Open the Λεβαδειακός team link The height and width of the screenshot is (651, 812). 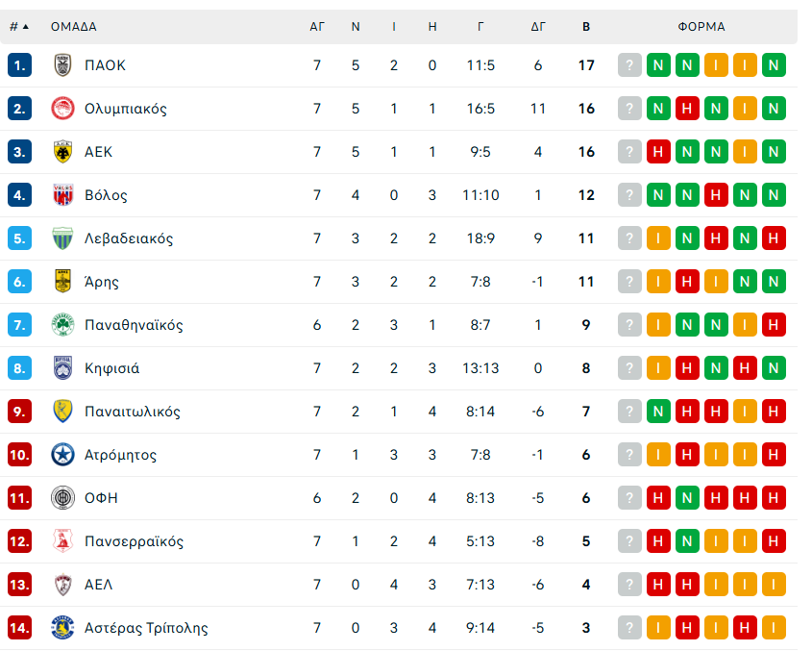[x=129, y=238]
